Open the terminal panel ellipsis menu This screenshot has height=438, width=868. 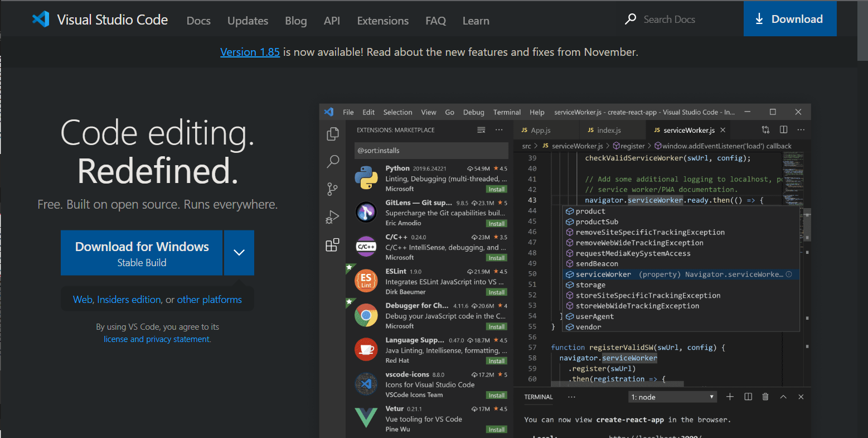571,397
